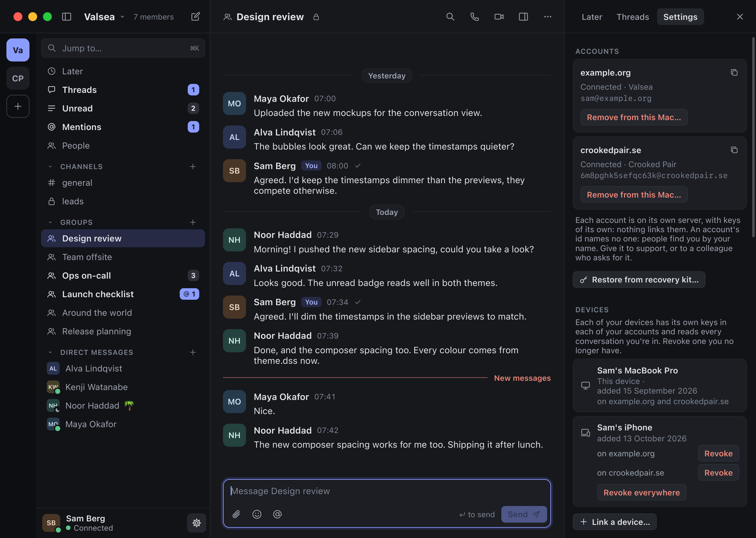Open the People directory
Image resolution: width=756 pixels, height=538 pixels.
pyautogui.click(x=123, y=145)
